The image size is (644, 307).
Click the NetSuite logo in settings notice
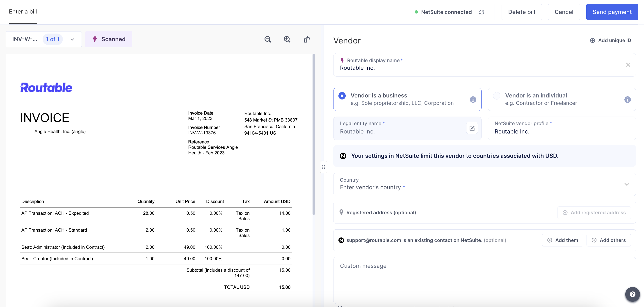coord(343,156)
